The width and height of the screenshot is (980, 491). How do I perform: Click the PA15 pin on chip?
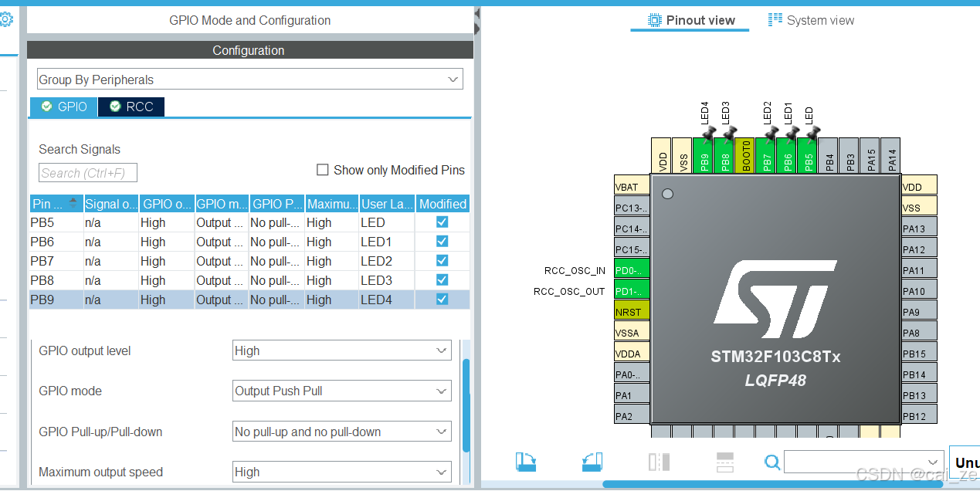pyautogui.click(x=870, y=155)
